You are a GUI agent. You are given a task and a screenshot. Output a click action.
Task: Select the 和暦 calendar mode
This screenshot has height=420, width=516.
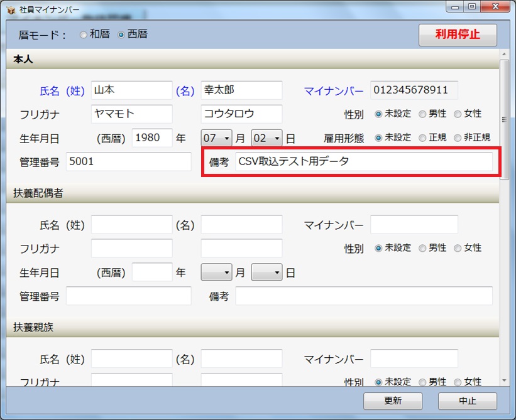click(84, 35)
